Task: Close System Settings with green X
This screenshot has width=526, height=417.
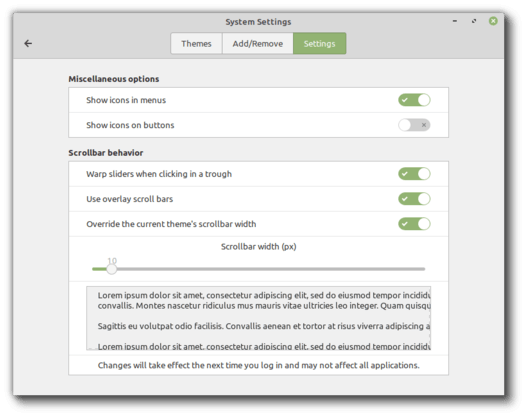Action: point(493,21)
